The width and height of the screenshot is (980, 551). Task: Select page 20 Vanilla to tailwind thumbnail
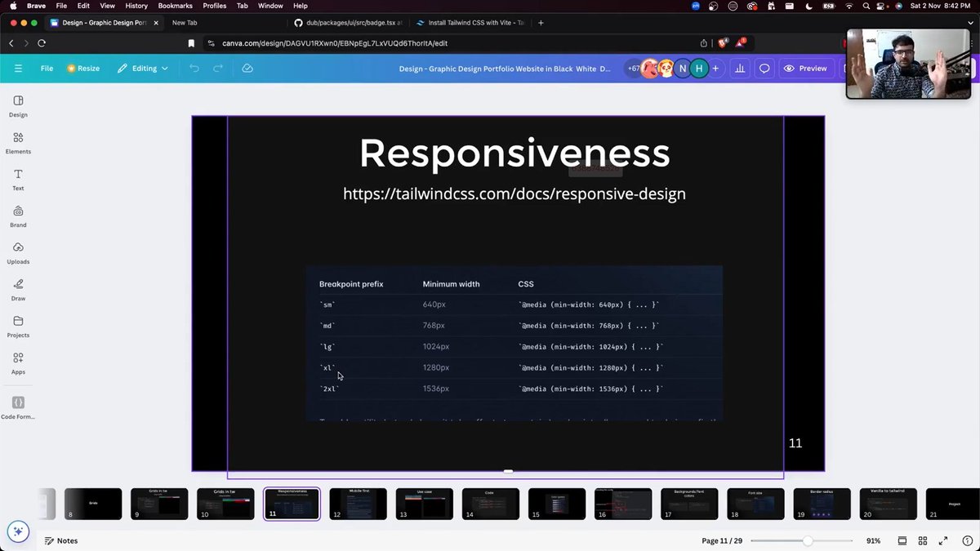[888, 504]
